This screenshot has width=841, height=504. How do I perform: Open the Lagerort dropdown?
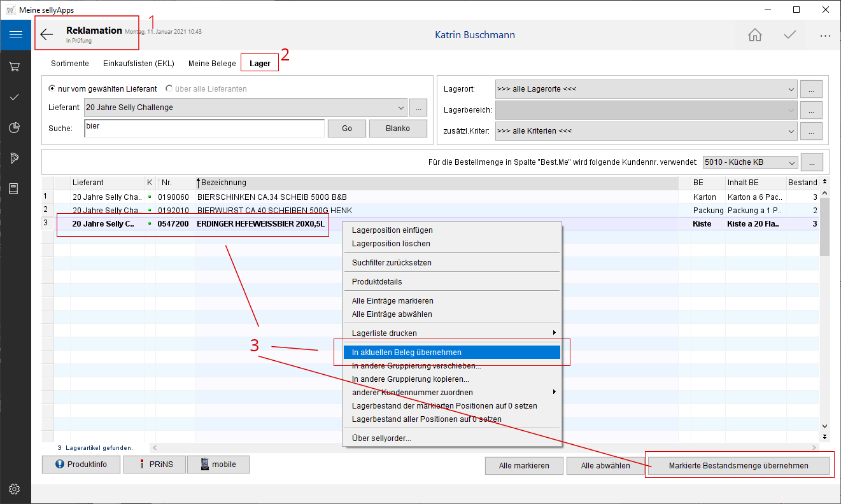click(791, 89)
